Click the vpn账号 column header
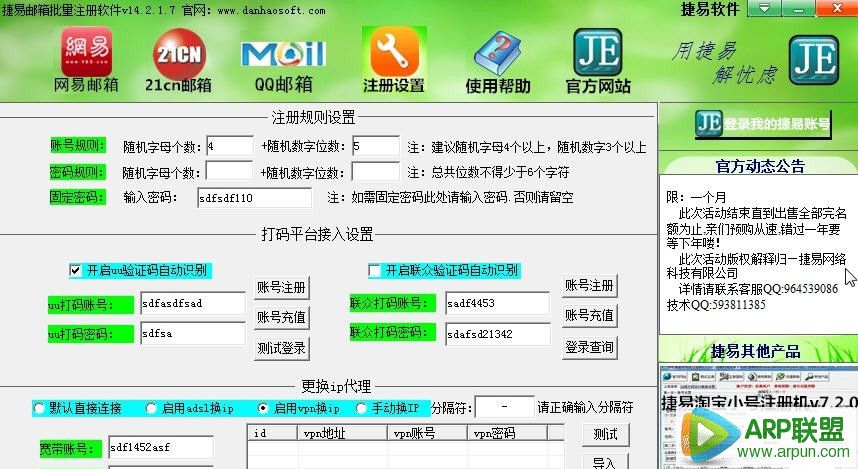 point(428,433)
